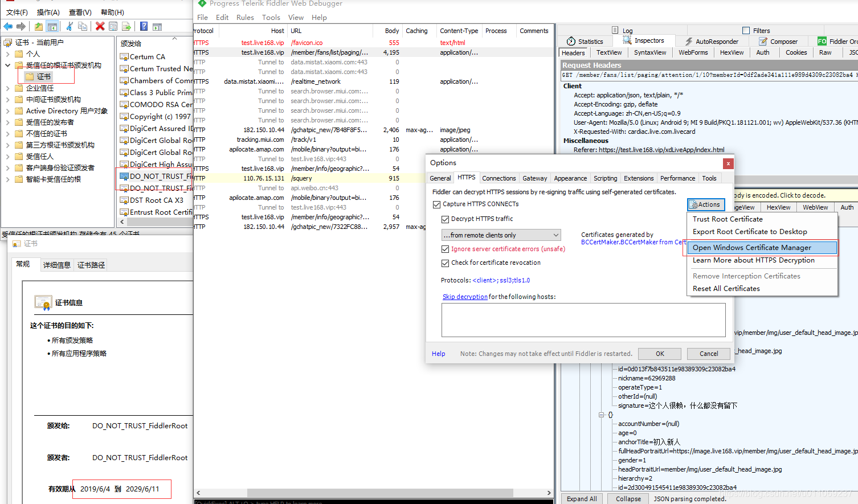Toggle Ignore server certificate errors checkbox
This screenshot has width=858, height=504.
[445, 249]
